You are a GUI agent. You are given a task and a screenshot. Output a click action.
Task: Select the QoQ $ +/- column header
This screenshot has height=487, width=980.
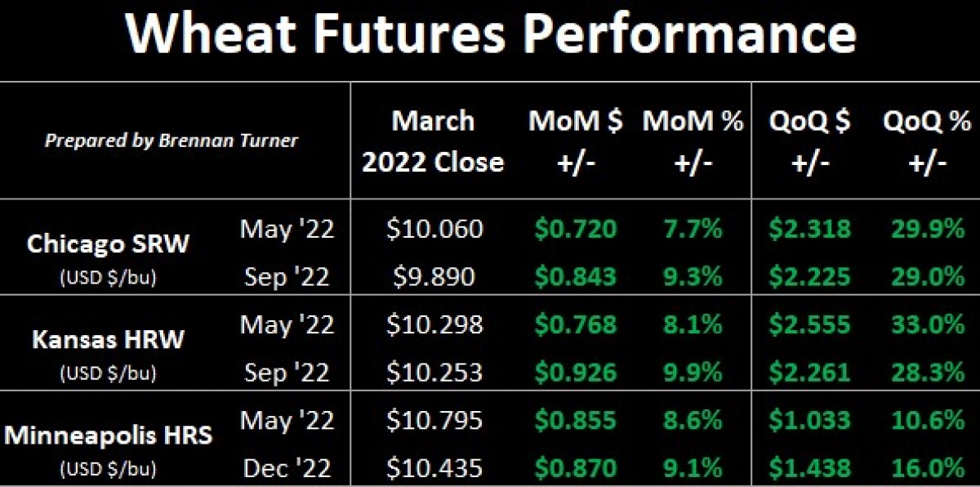(x=808, y=141)
